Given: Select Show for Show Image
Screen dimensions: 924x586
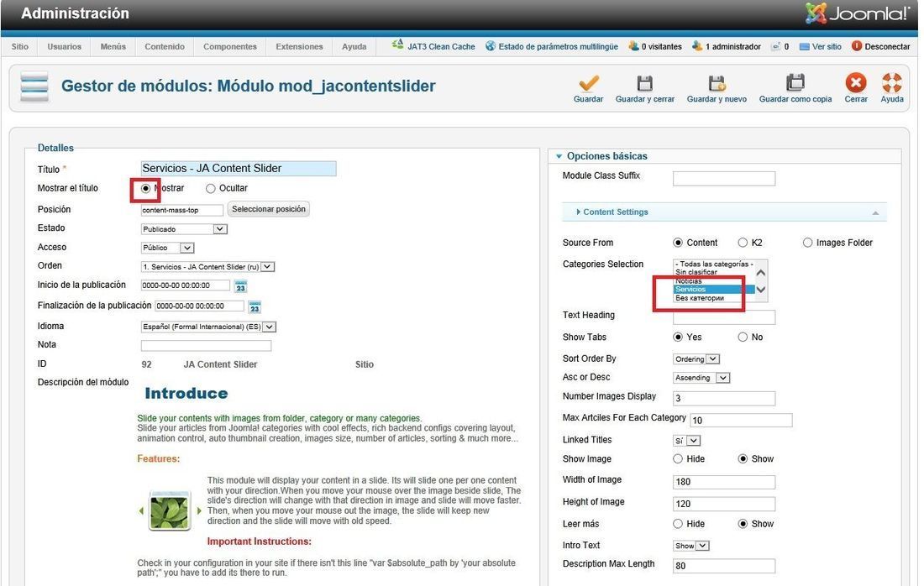Looking at the screenshot, I should (x=743, y=458).
